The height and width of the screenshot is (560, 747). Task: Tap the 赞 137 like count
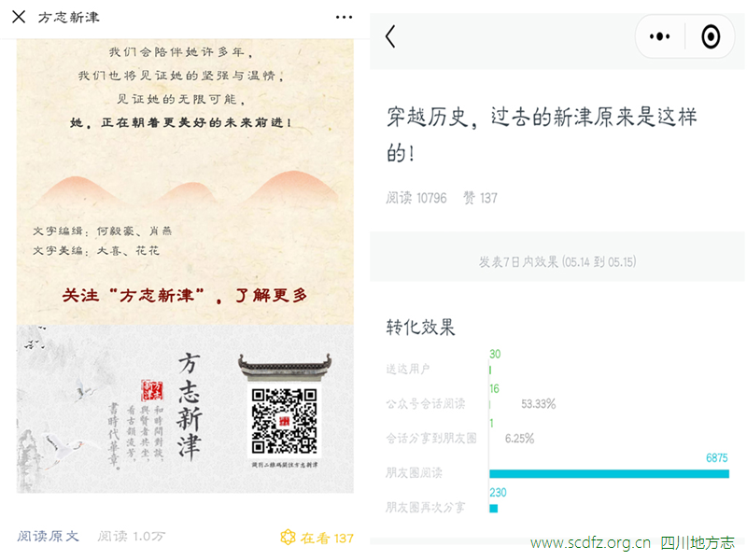(x=480, y=198)
